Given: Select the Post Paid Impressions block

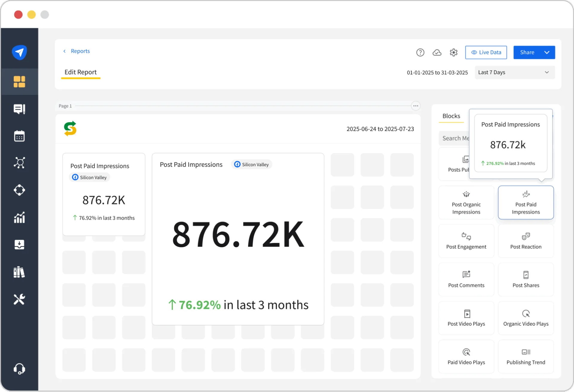Looking at the screenshot, I should click(526, 202).
